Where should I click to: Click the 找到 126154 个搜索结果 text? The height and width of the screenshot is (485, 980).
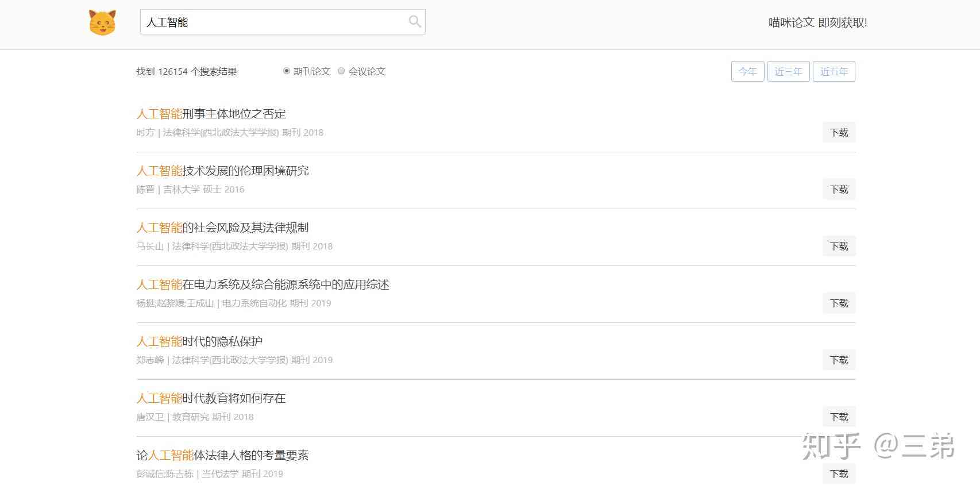pos(187,71)
